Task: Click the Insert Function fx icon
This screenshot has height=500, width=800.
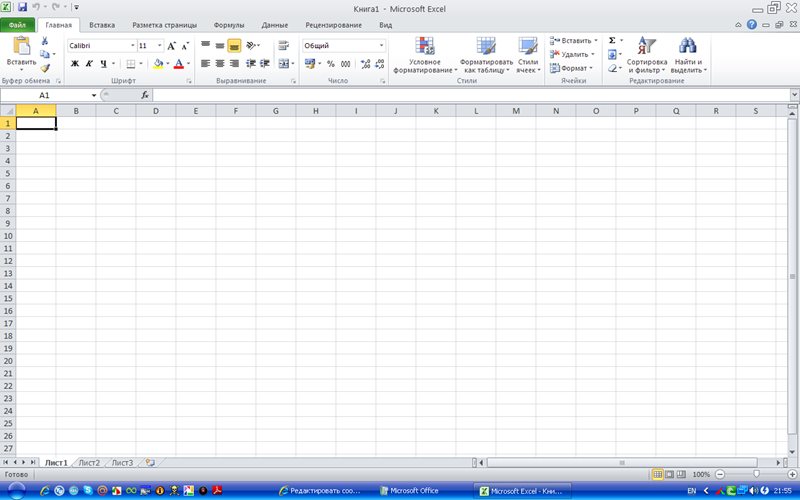Action: [x=145, y=95]
